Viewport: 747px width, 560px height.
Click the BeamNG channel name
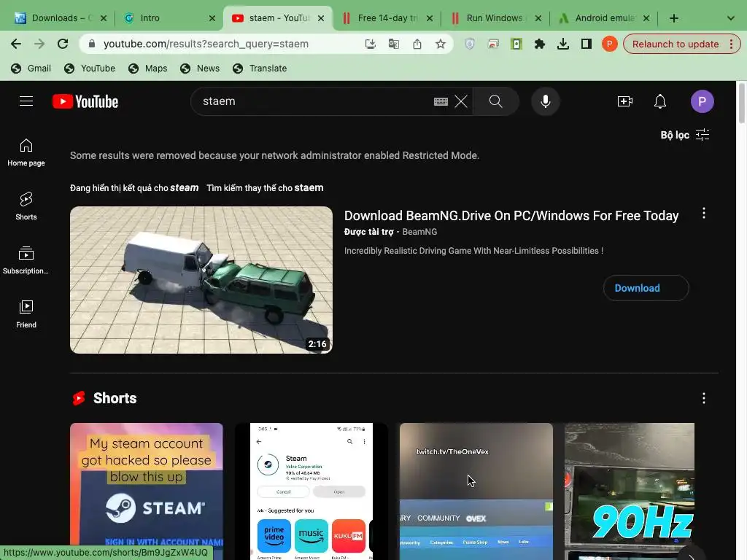pyautogui.click(x=419, y=232)
